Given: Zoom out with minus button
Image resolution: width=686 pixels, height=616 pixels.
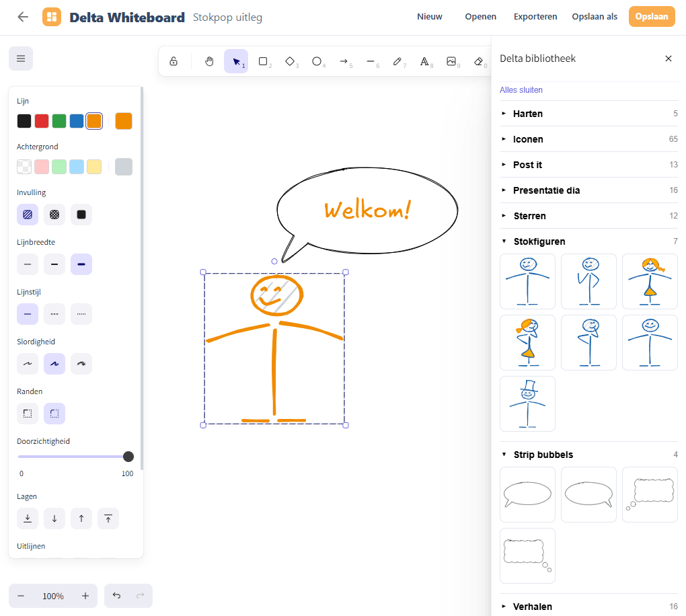Looking at the screenshot, I should click(x=21, y=596).
